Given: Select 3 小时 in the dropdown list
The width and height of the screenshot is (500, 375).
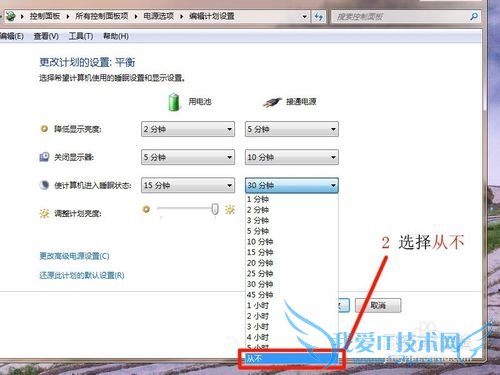Looking at the screenshot, I should coord(292,327).
